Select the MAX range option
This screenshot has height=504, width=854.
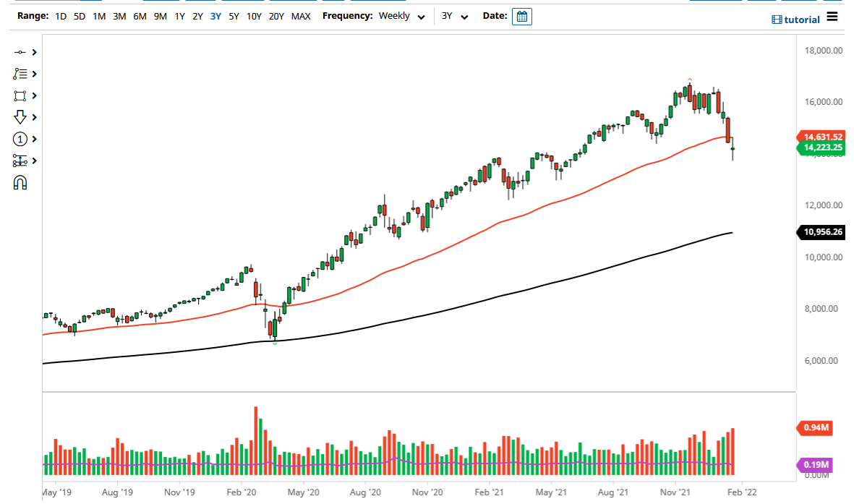pyautogui.click(x=301, y=15)
